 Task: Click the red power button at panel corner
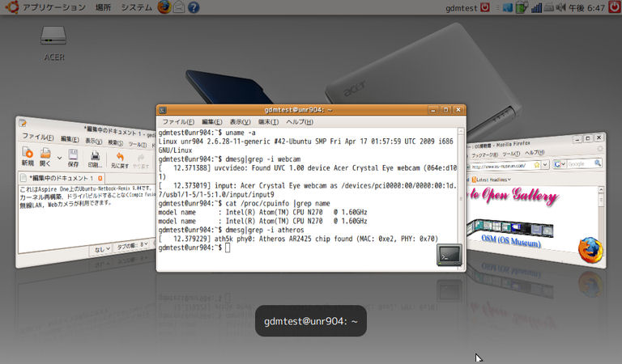coord(615,7)
